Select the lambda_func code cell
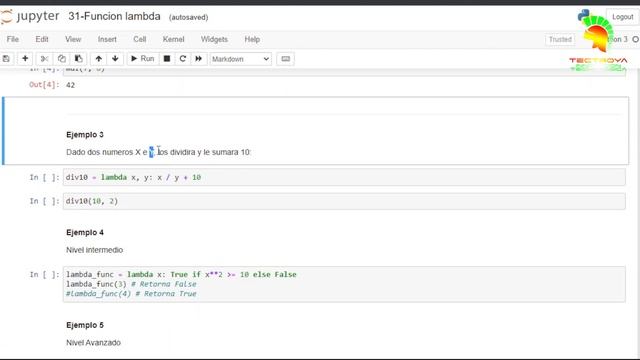The width and height of the screenshot is (640, 360). 344,284
